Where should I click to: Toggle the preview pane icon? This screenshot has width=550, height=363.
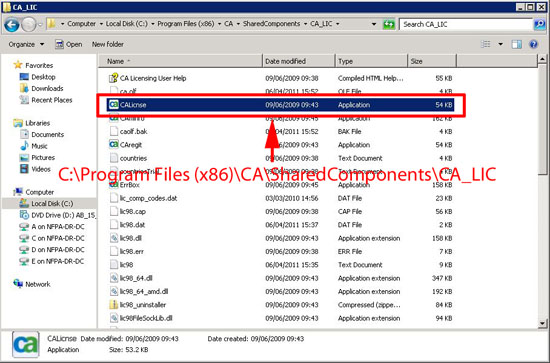[516, 44]
